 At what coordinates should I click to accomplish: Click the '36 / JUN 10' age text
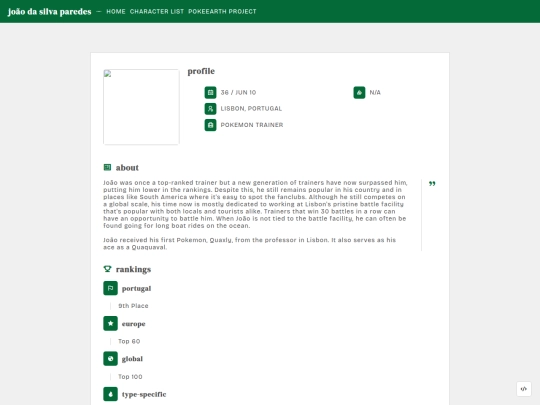(238, 92)
